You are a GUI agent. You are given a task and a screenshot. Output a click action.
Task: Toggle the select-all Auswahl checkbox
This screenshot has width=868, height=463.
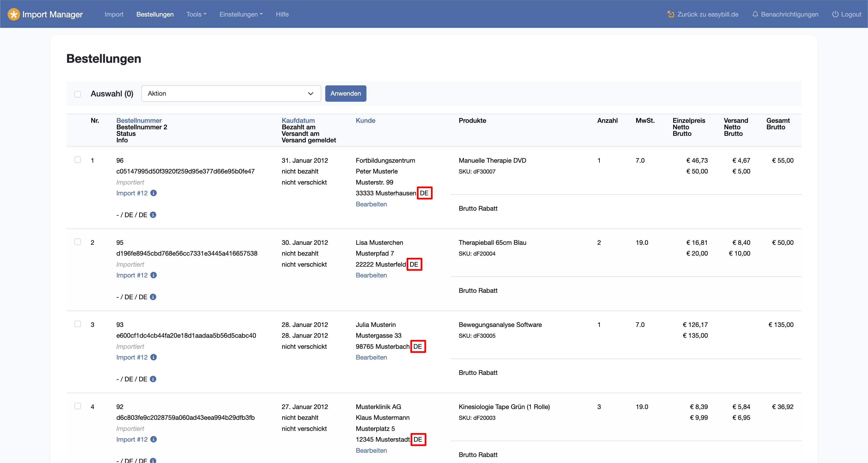pos(78,94)
